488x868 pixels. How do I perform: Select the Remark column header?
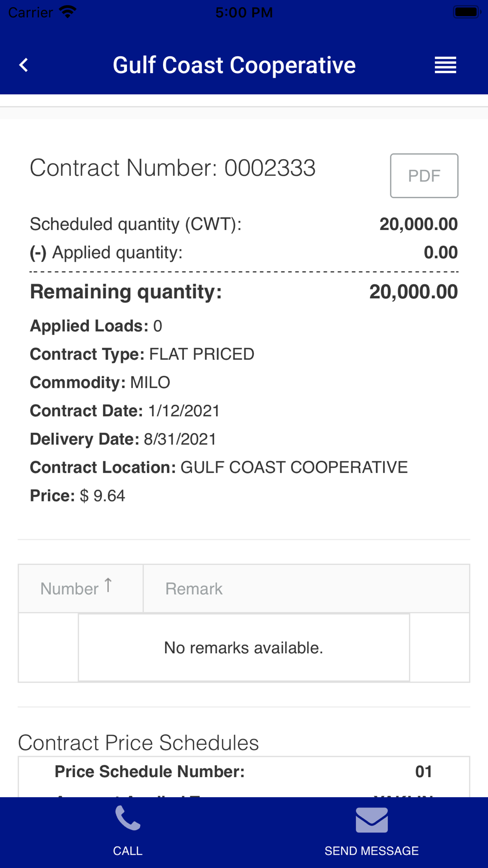click(x=306, y=588)
